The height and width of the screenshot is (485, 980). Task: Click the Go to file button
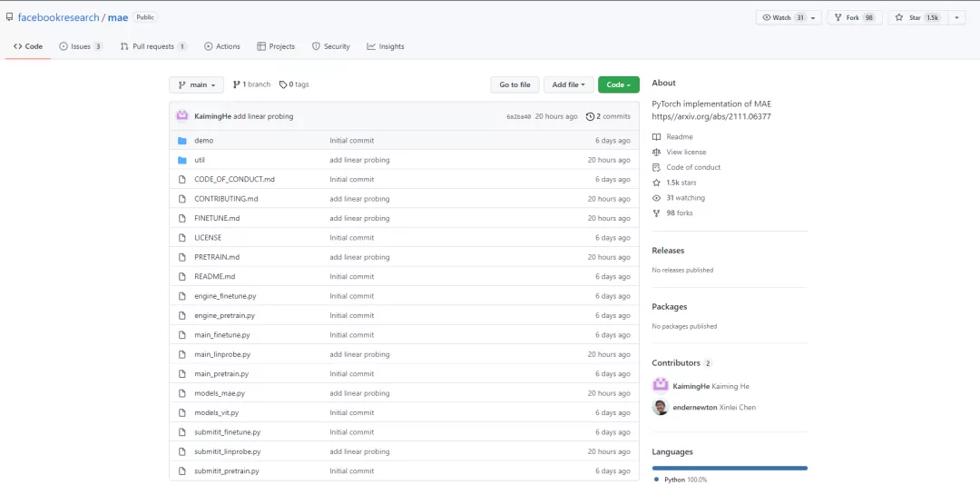click(x=514, y=84)
